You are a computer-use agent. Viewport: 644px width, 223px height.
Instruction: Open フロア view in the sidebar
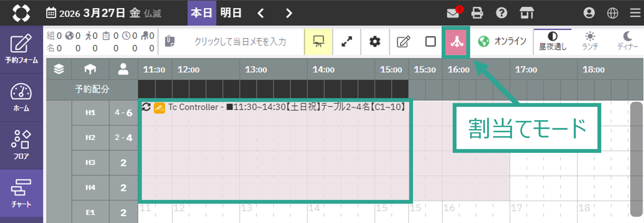click(21, 145)
